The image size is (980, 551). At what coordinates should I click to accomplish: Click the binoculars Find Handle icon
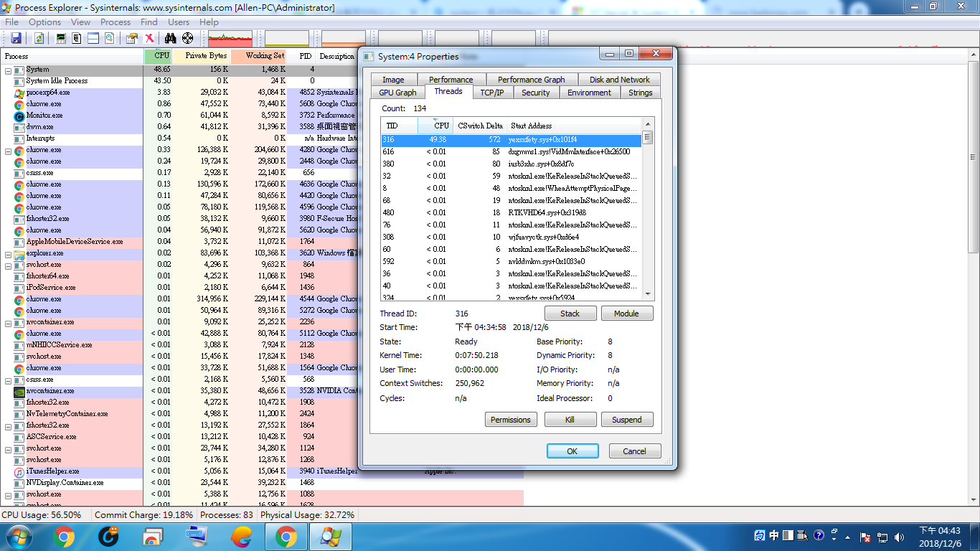coord(171,38)
